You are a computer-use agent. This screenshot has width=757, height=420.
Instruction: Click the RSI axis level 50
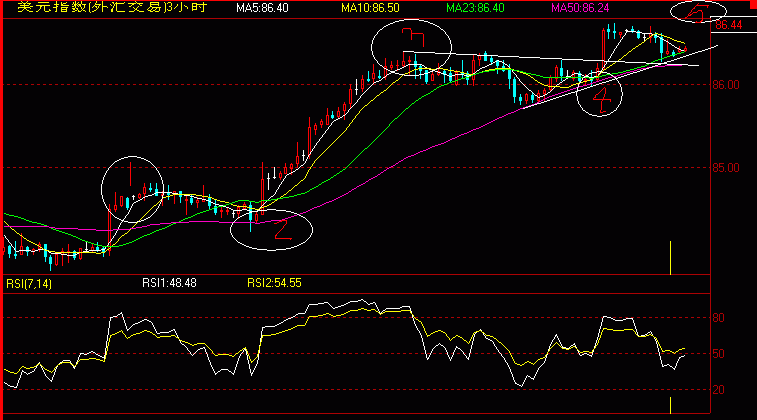tap(718, 354)
